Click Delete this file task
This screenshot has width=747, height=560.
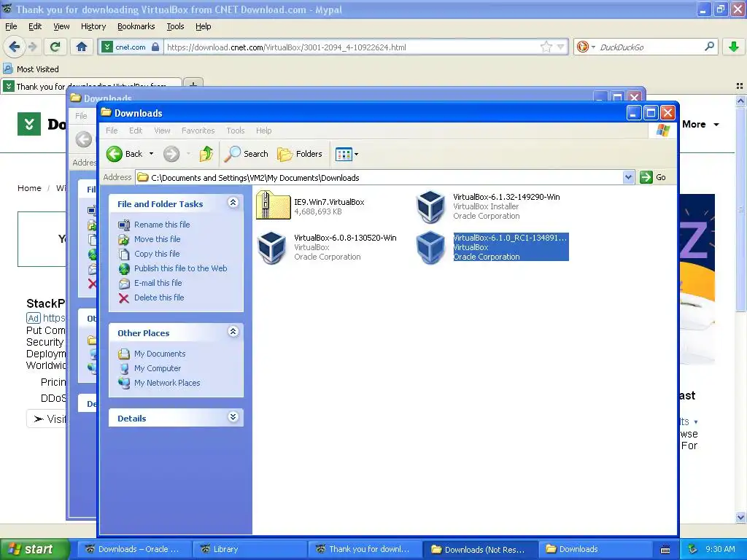coord(158,297)
